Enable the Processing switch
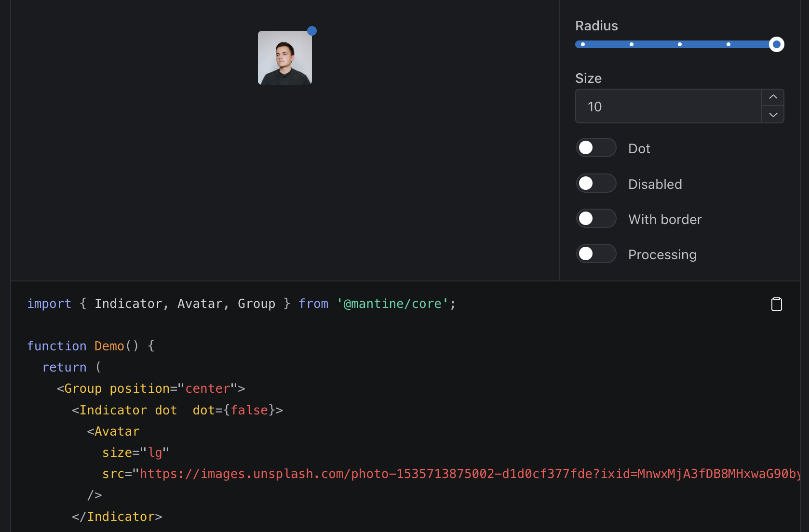 point(596,253)
